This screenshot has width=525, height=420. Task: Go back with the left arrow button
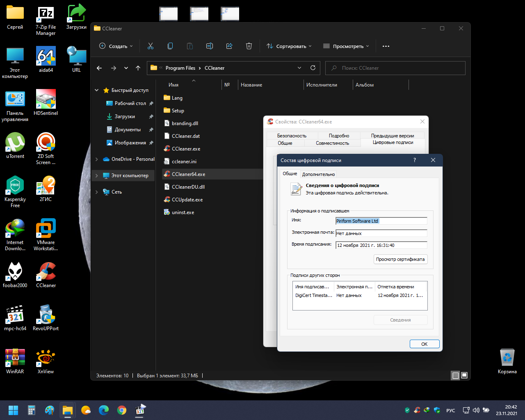pyautogui.click(x=99, y=68)
